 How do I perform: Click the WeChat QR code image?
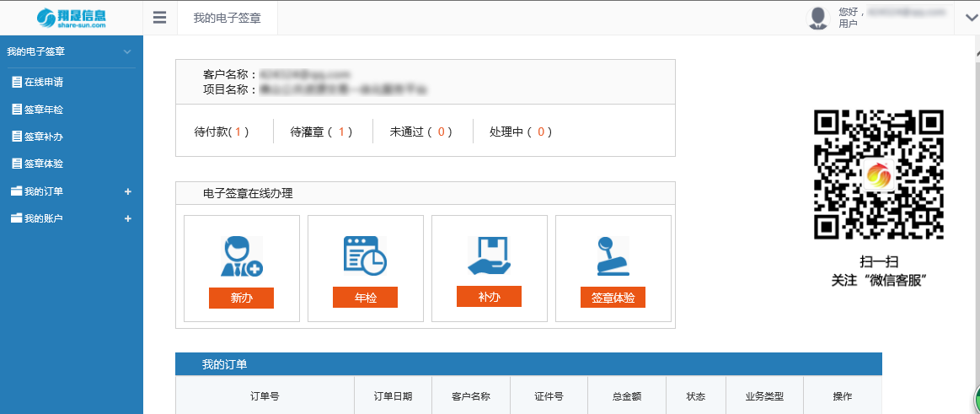click(x=878, y=175)
